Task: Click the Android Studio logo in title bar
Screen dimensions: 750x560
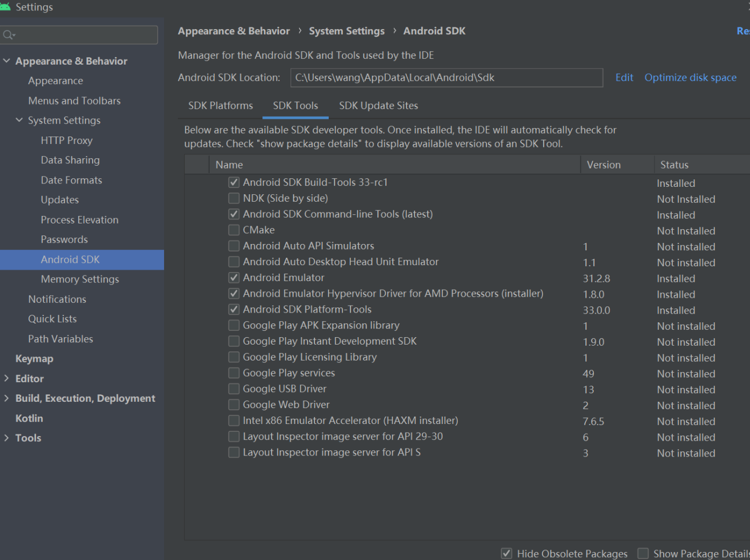Action: coord(4,6)
